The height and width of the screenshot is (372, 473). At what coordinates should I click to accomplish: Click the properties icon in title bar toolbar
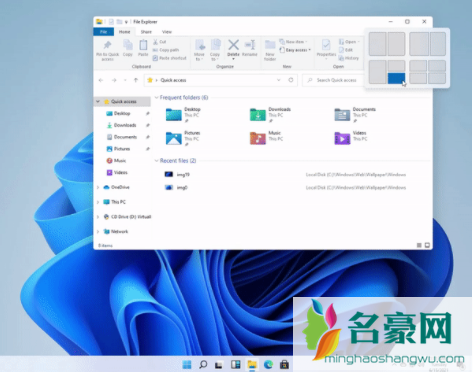coord(111,22)
